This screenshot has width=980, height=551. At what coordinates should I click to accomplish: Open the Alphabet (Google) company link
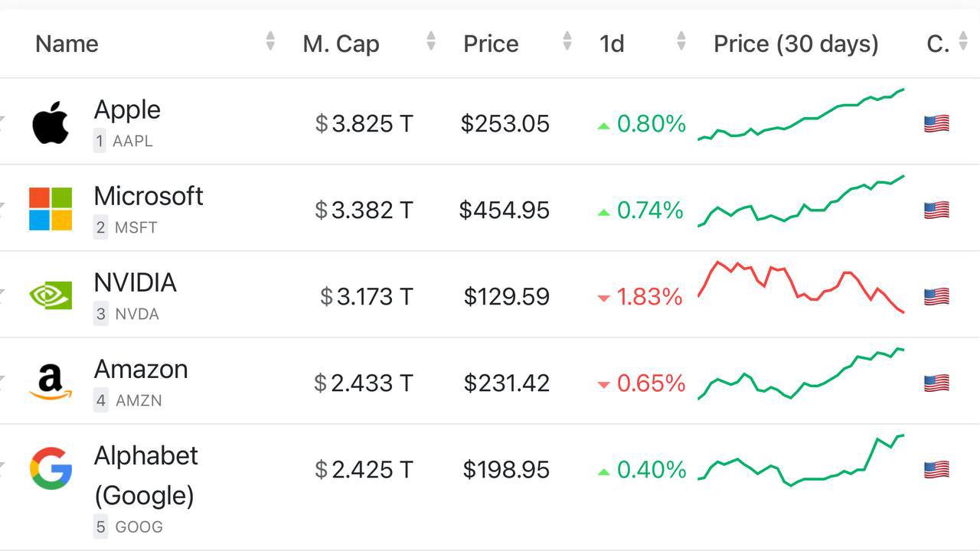[x=145, y=474]
